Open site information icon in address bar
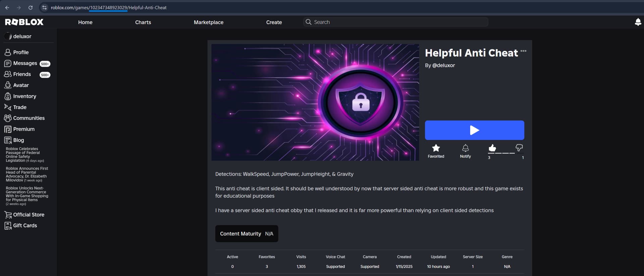 44,7
